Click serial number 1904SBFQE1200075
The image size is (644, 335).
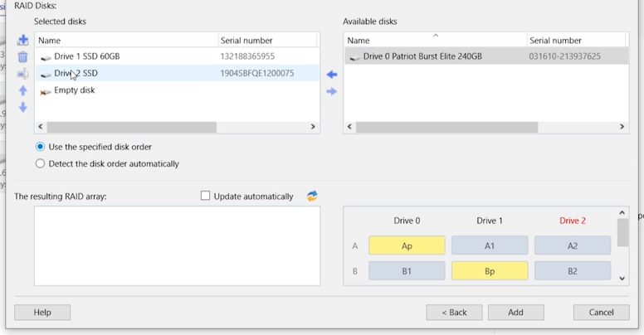click(x=257, y=73)
